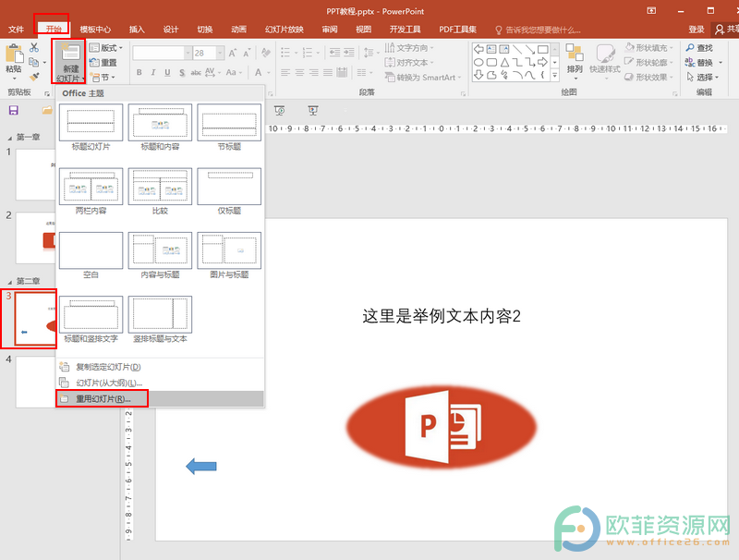Toggle Strikethrough (abc) formatting

pos(196,72)
